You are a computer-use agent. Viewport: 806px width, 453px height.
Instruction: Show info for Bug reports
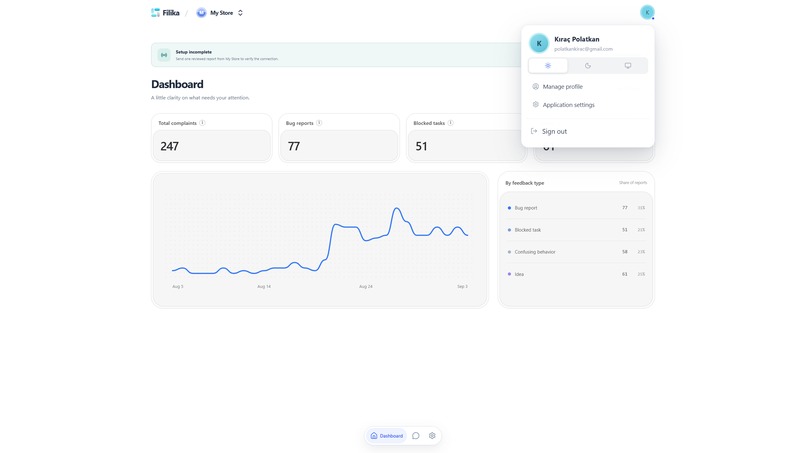pyautogui.click(x=319, y=123)
